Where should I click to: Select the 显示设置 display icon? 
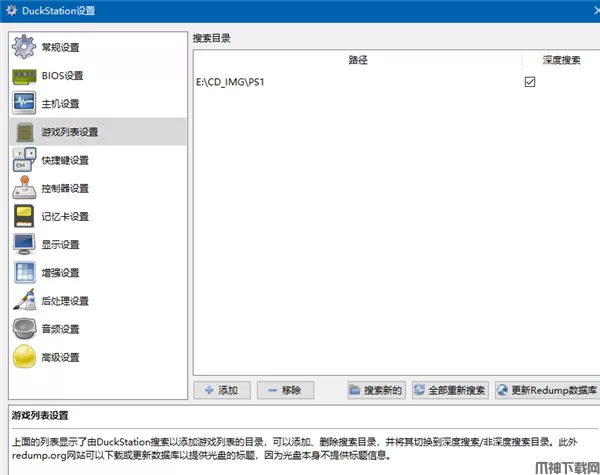click(24, 244)
